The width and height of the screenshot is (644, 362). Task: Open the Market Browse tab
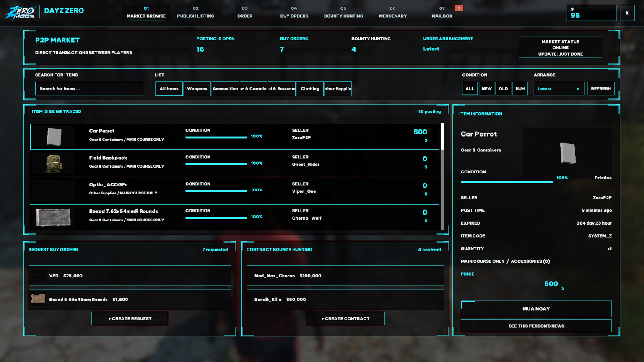[x=146, y=12]
